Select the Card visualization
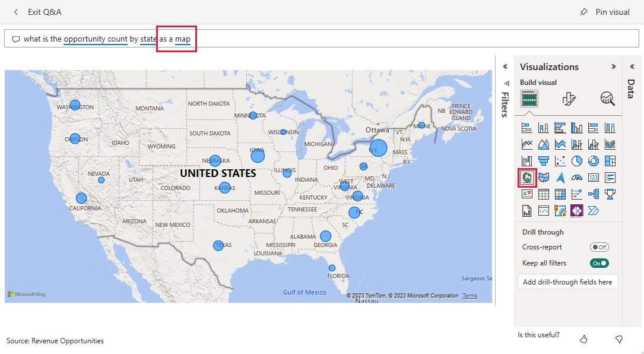Image resolution: width=644 pixels, height=354 pixels. pyautogui.click(x=594, y=177)
